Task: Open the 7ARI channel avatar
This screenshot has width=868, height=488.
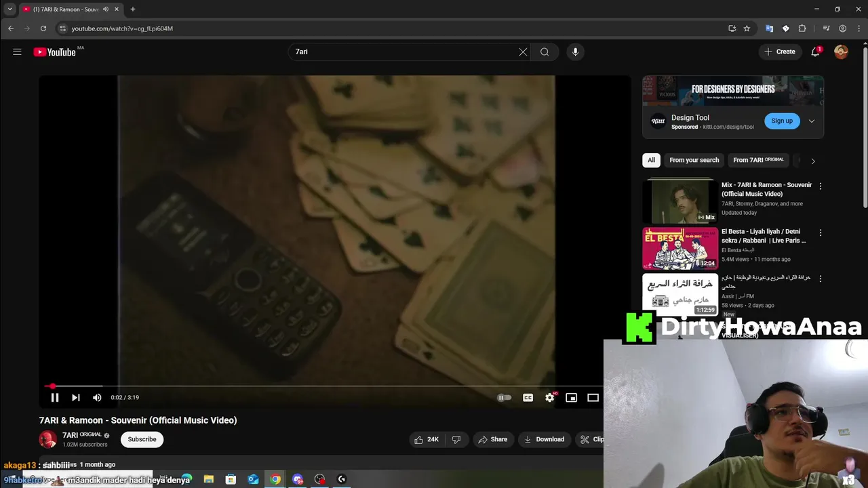Action: [47, 439]
